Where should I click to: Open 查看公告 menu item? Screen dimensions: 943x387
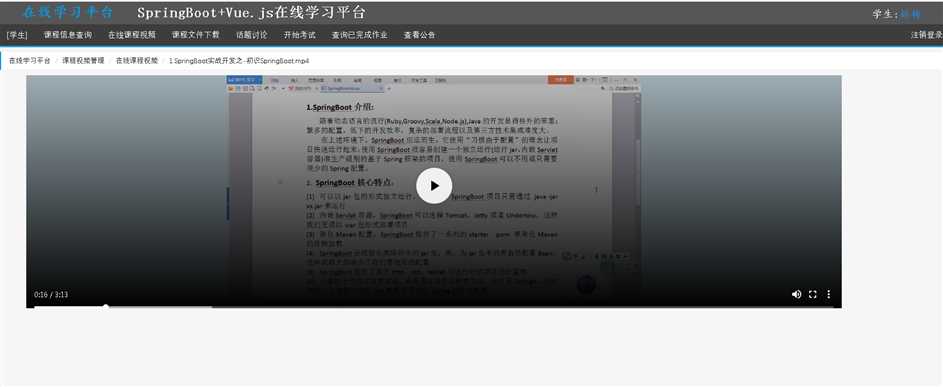tap(419, 35)
